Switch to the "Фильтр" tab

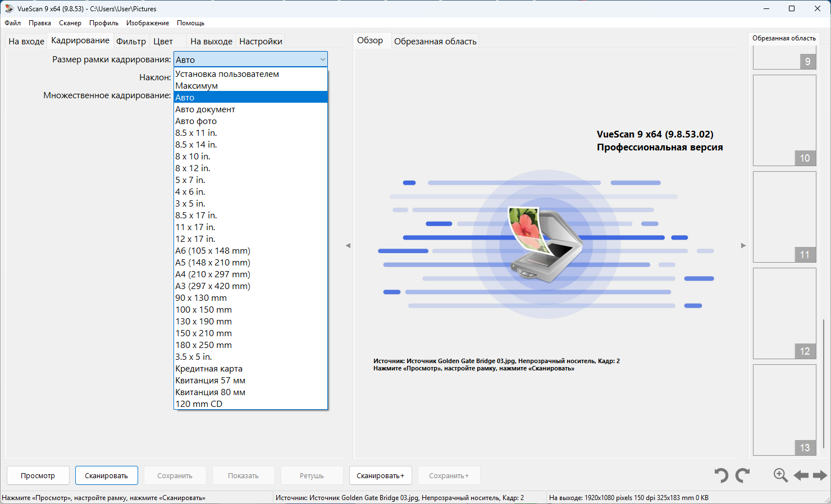point(131,42)
